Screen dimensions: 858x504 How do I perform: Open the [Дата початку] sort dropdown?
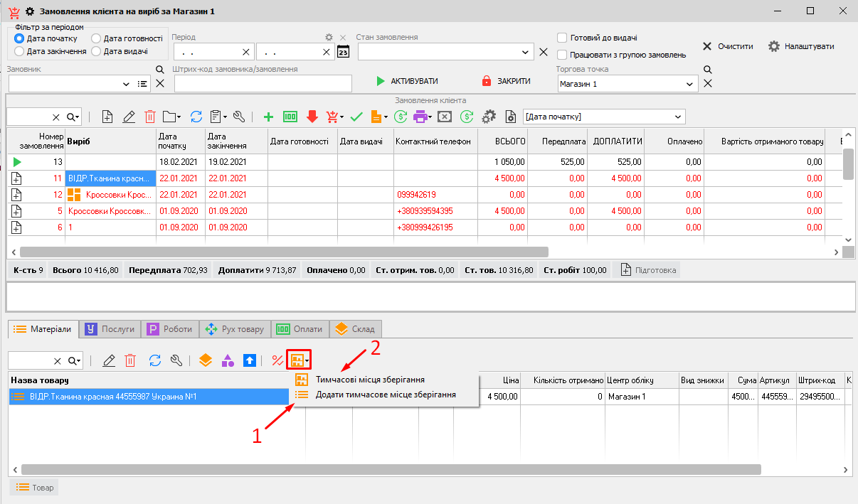(x=679, y=117)
